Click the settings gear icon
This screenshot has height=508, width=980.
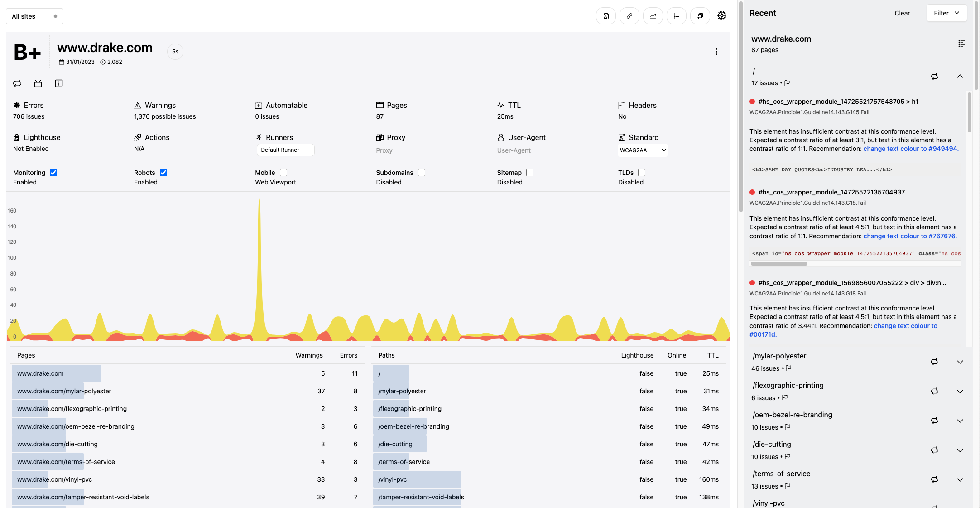point(721,16)
